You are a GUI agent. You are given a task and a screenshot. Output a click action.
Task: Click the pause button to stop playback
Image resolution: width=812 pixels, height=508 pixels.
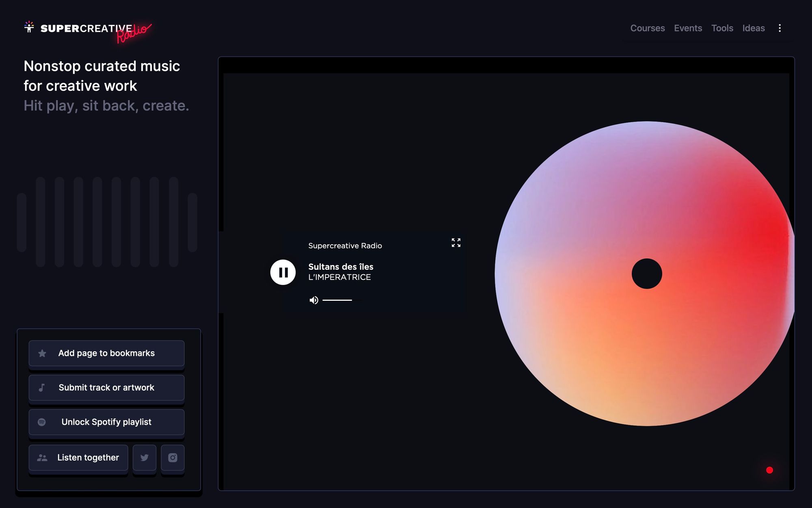coord(282,271)
